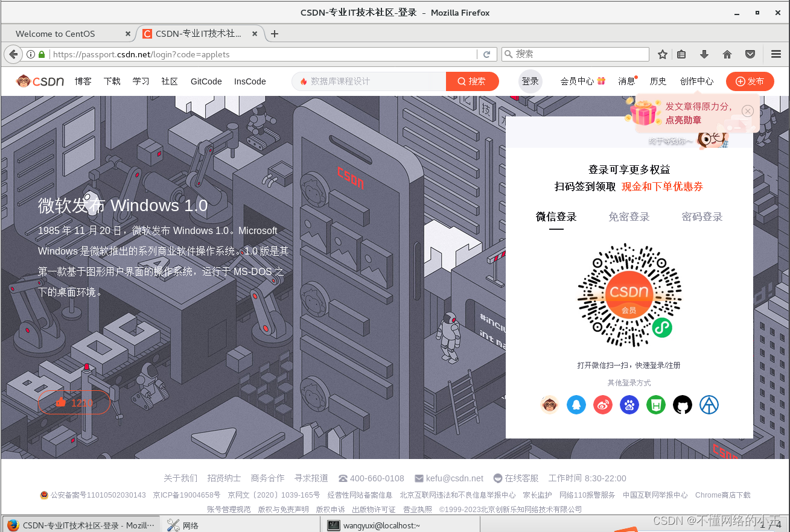Switch to 网络 window in taskbar
The width and height of the screenshot is (790, 532).
point(240,525)
